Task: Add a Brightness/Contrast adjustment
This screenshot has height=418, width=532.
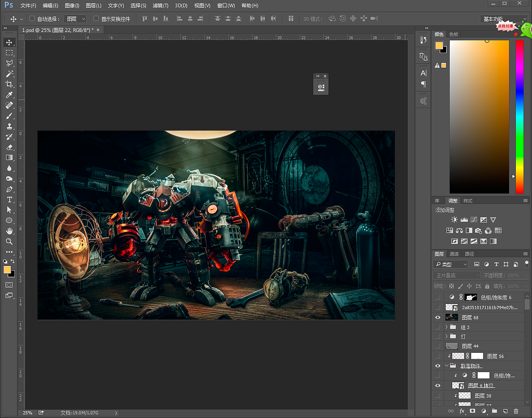Action: pos(454,220)
